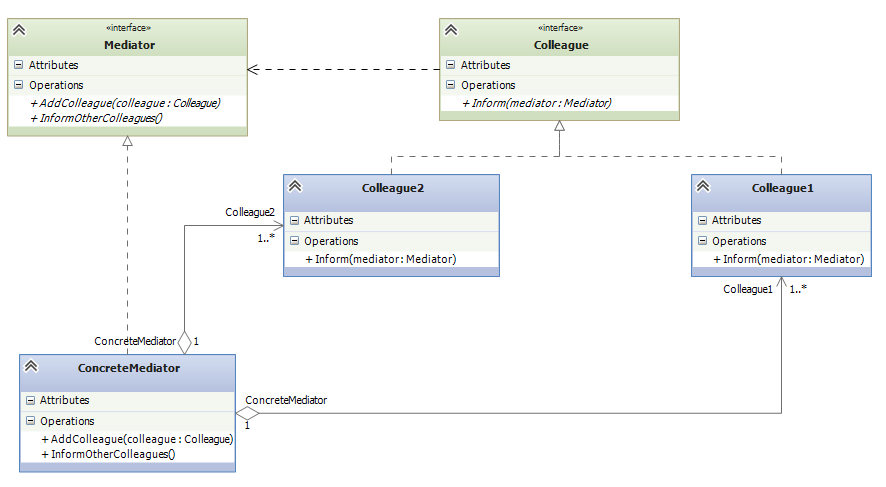Image resolution: width=886 pixels, height=487 pixels.
Task: Toggle Attributes compartment in Colleague1 class
Action: (x=703, y=220)
